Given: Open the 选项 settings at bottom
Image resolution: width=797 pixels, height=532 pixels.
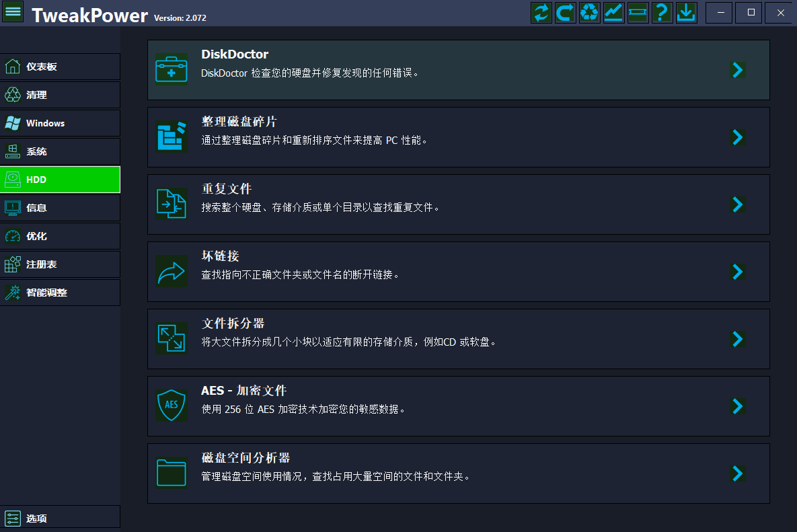Looking at the screenshot, I should [60, 517].
